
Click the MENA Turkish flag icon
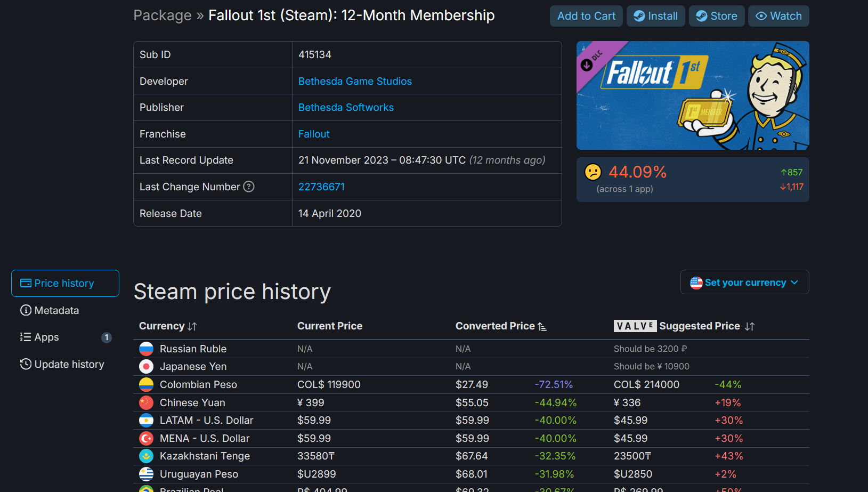146,438
